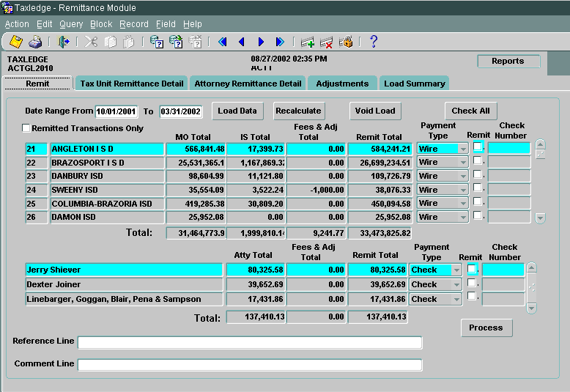The image size is (570, 392).
Task: Go to next record arrow icon
Action: click(x=261, y=42)
